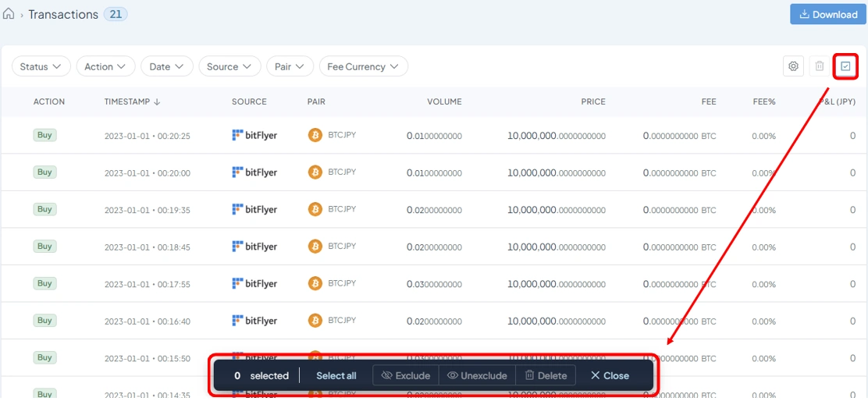Click timestamp 2023-01-01 • 00:15:50

pyautogui.click(x=148, y=358)
